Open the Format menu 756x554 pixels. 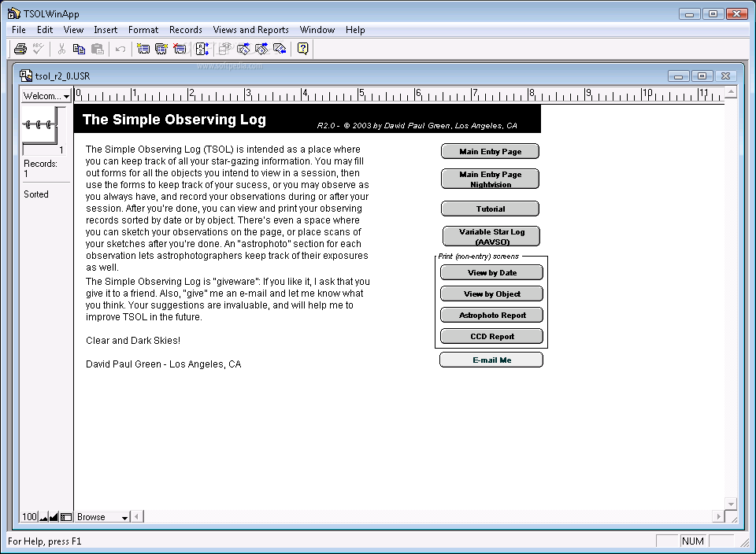143,30
